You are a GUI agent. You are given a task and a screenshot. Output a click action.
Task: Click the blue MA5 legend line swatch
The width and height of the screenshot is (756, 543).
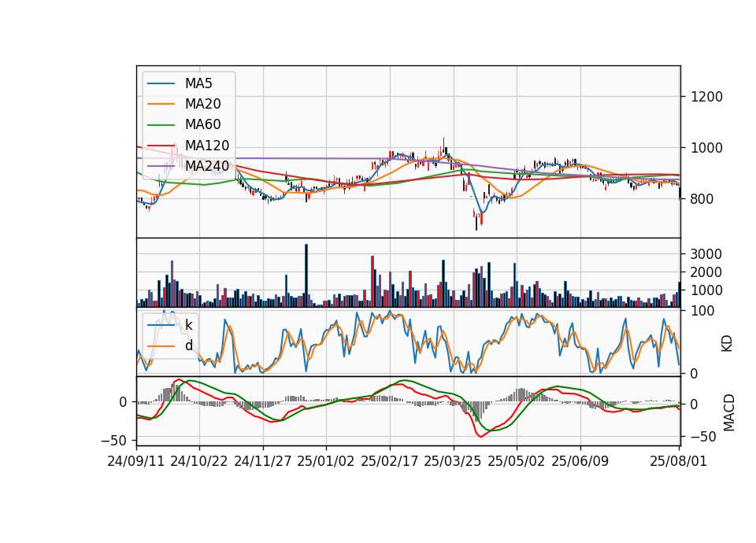161,84
